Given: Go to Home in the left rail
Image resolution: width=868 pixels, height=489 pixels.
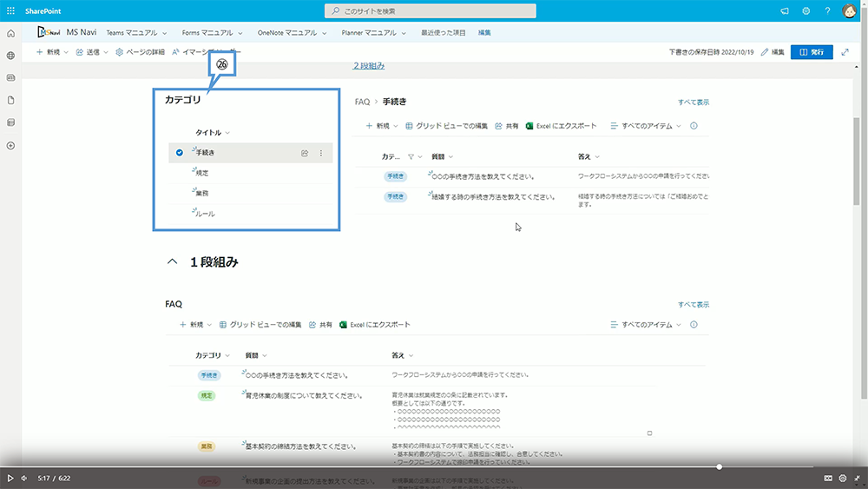Looking at the screenshot, I should [x=10, y=34].
